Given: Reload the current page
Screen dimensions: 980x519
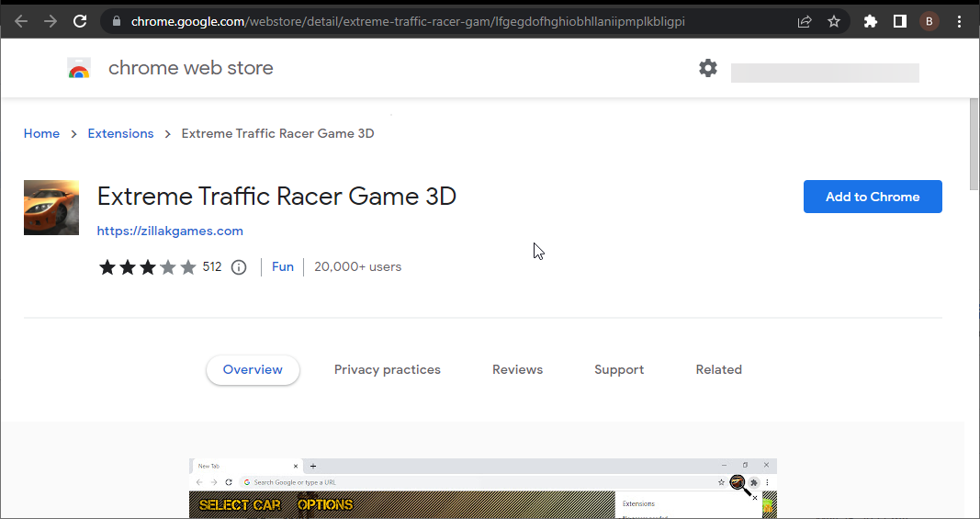Looking at the screenshot, I should click(80, 21).
